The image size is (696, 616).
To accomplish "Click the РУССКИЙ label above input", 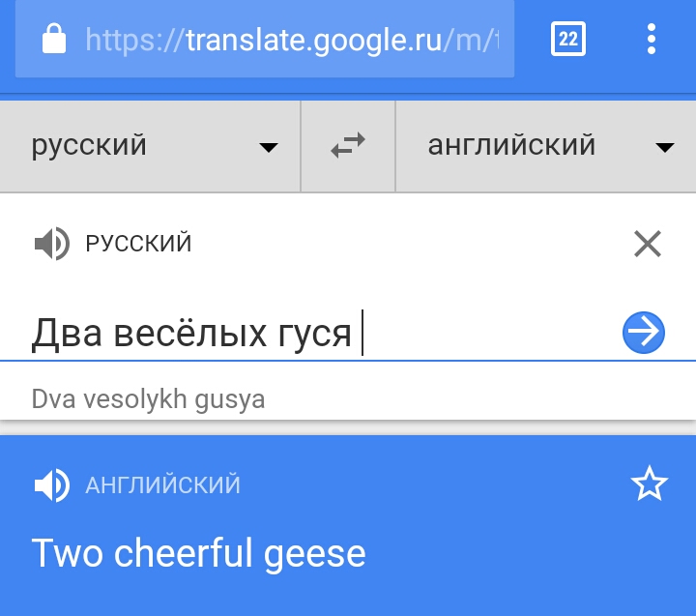I will pyautogui.click(x=139, y=244).
